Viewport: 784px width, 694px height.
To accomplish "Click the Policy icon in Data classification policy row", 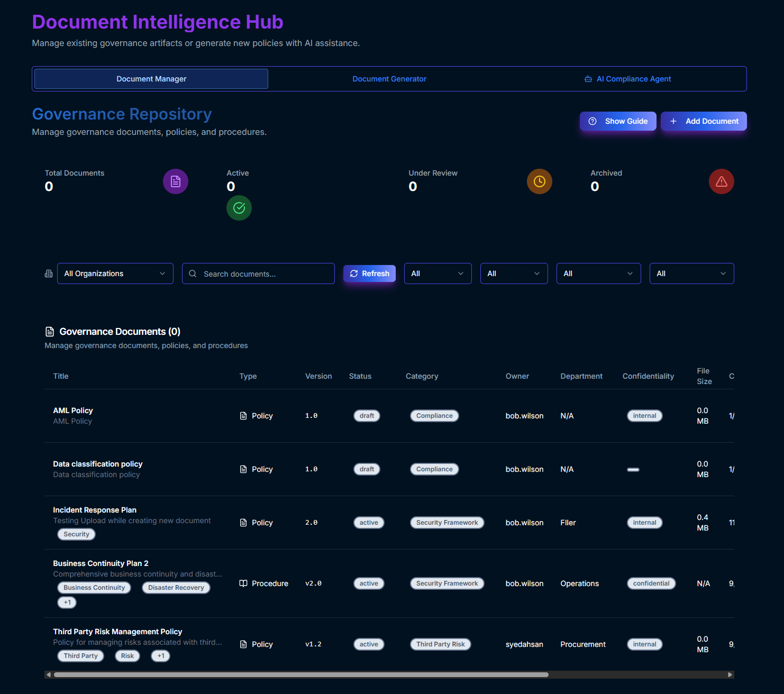I will (x=243, y=469).
